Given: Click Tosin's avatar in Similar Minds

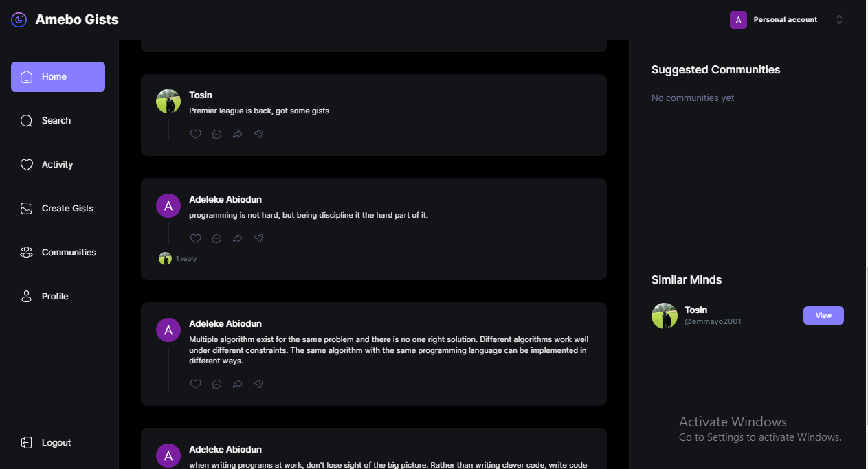Looking at the screenshot, I should click(665, 316).
